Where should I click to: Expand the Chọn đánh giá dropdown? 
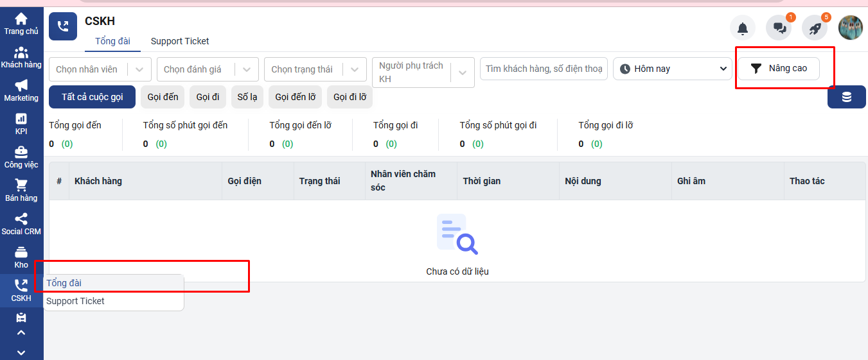point(247,69)
